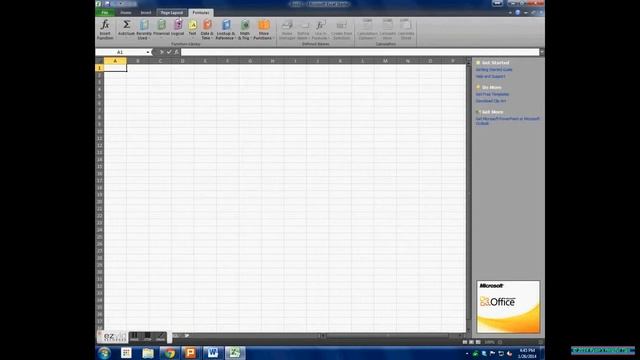This screenshot has width=640, height=360.
Task: Open the Recently Used functions list
Action: [144, 29]
